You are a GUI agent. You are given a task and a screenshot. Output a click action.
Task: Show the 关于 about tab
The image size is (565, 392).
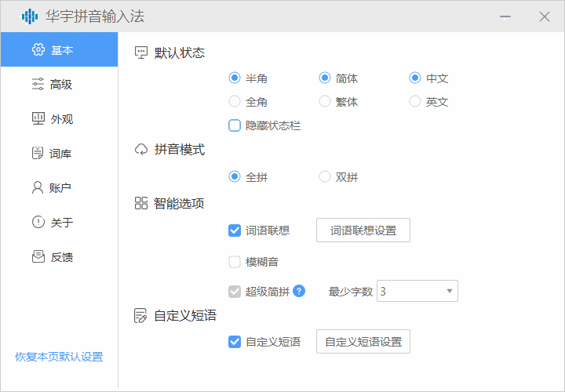(59, 223)
